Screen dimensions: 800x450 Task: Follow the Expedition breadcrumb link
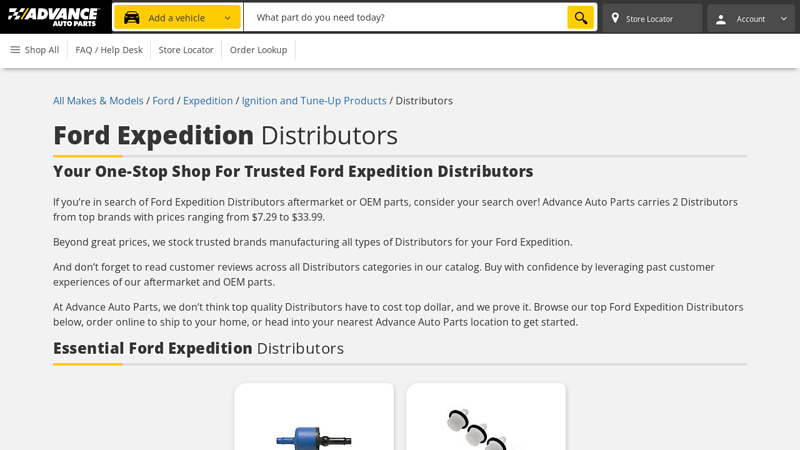pos(208,101)
